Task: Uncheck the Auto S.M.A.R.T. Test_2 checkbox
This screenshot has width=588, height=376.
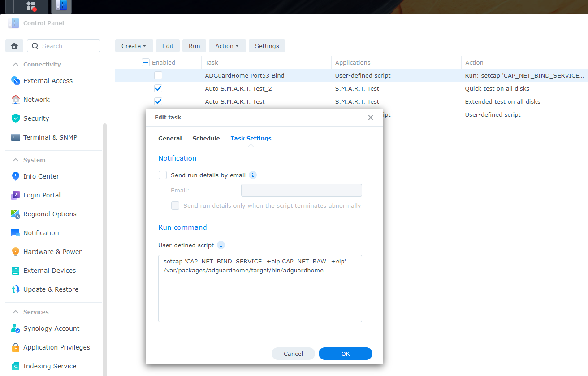Action: tap(158, 88)
